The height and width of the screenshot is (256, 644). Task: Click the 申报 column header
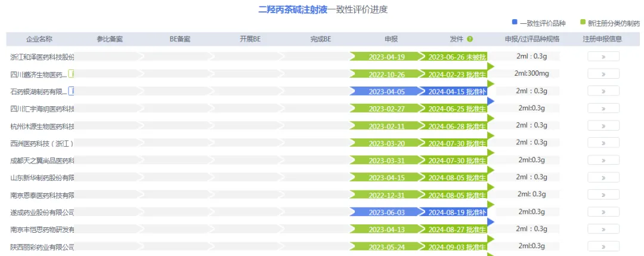(391, 39)
